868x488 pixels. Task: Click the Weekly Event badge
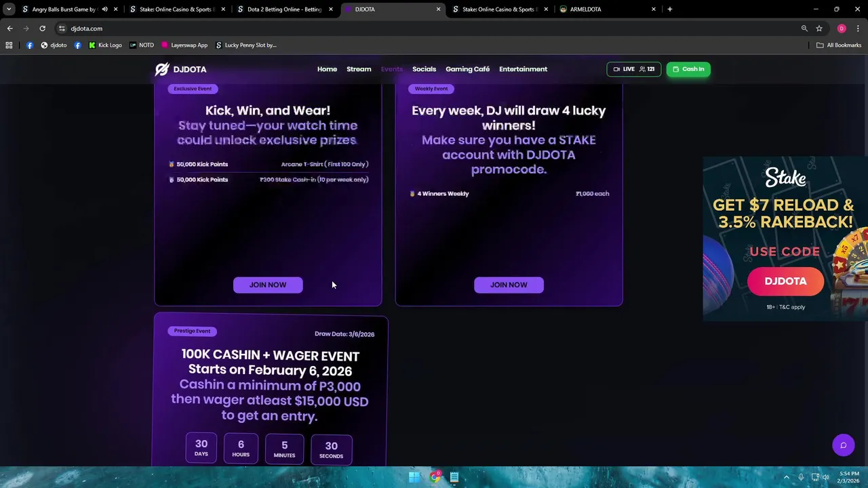pyautogui.click(x=431, y=89)
